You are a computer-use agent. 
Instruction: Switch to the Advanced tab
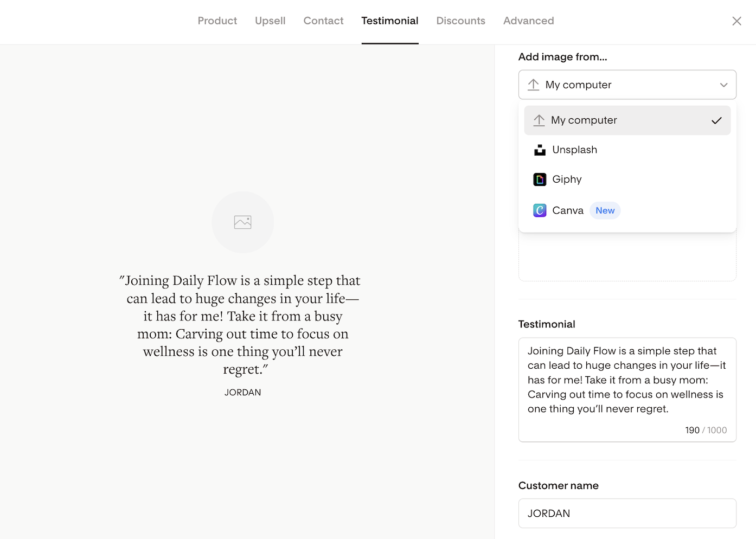click(528, 21)
